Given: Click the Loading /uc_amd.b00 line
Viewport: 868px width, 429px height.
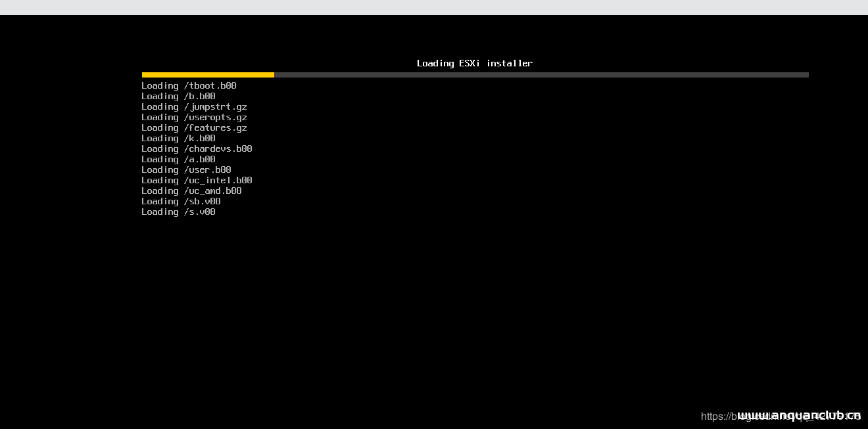Looking at the screenshot, I should [x=191, y=191].
